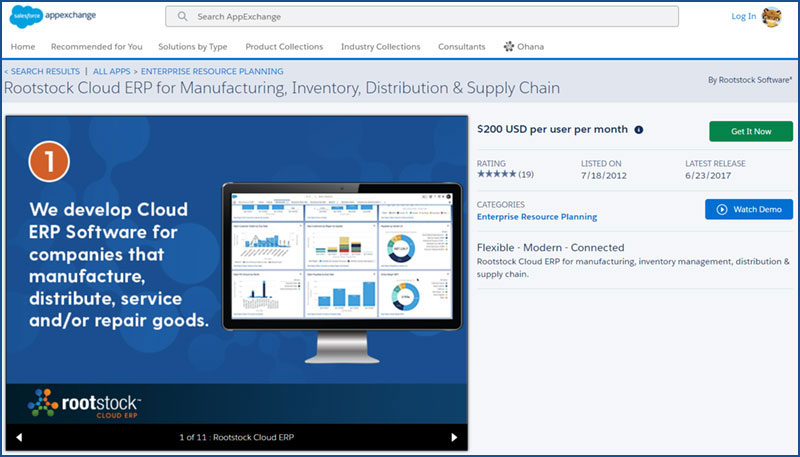800x457 pixels.
Task: Click the "1 of 11 : Rootstock Cloud ERP" caption
Action: [237, 437]
